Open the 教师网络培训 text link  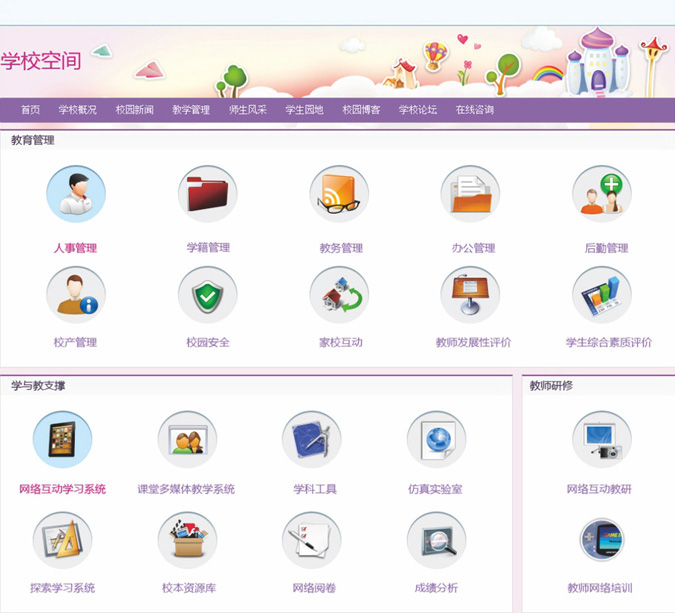pyautogui.click(x=600, y=588)
